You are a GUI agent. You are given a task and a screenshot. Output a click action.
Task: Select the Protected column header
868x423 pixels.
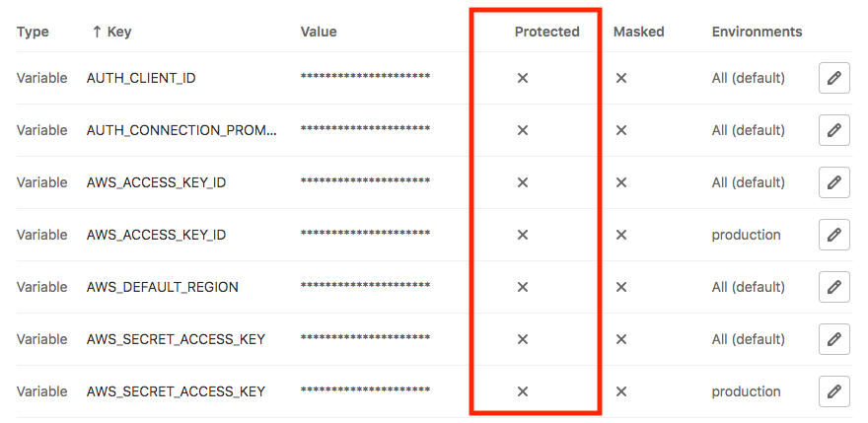click(546, 32)
